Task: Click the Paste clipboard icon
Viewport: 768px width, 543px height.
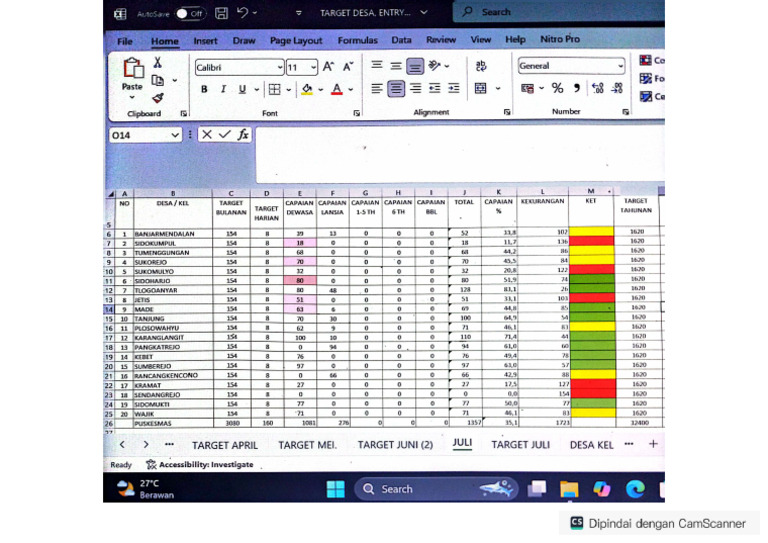Action: tap(133, 69)
